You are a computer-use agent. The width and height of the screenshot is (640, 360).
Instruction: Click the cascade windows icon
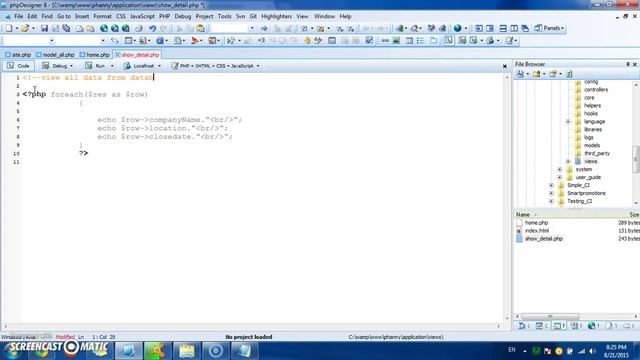[525, 28]
